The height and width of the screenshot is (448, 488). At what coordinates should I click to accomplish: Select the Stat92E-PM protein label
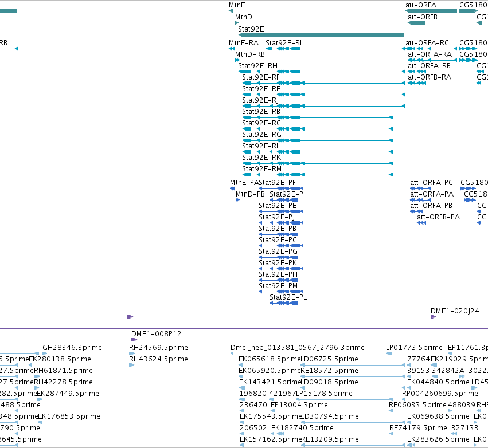click(x=278, y=286)
